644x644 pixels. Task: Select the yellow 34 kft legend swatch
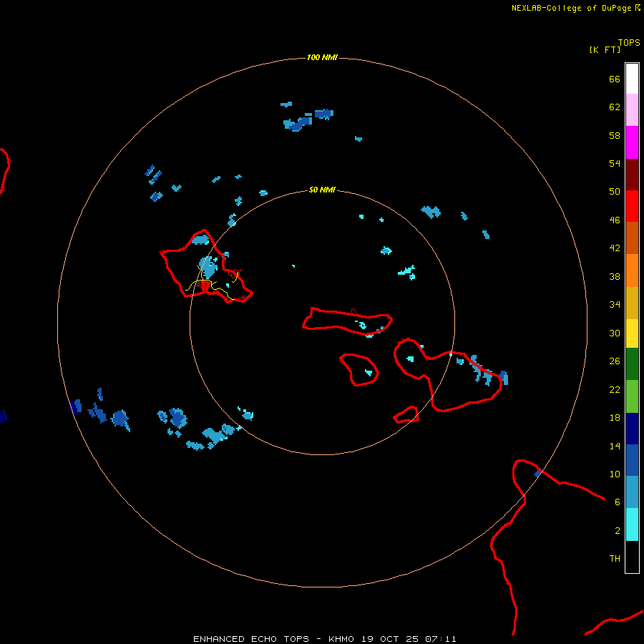tap(632, 333)
